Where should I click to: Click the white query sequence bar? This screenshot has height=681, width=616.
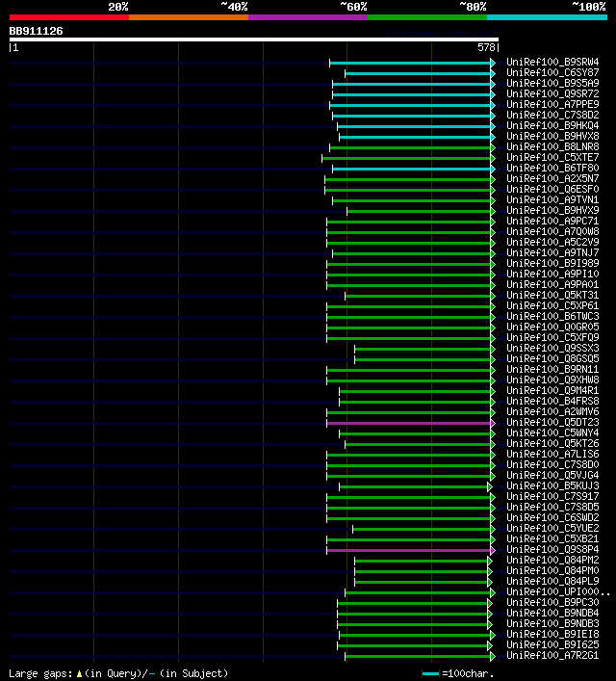(x=254, y=39)
